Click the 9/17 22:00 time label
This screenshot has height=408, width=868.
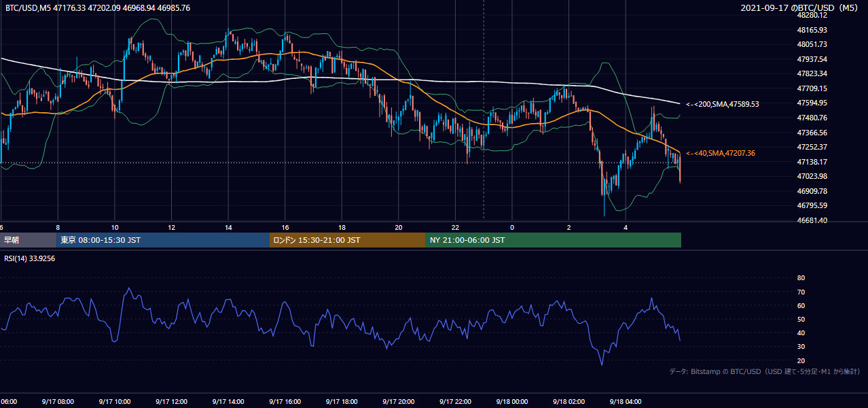click(x=455, y=402)
